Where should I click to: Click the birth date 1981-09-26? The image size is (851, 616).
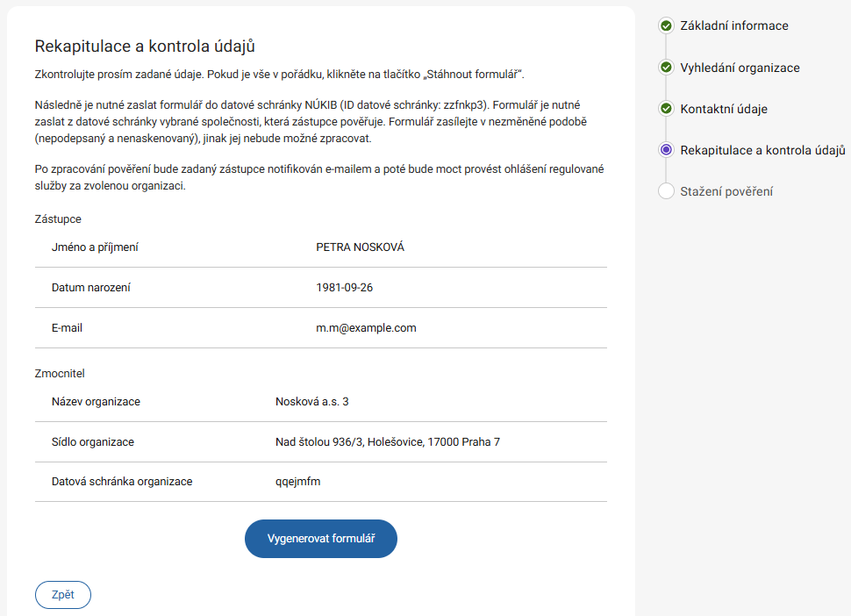345,288
